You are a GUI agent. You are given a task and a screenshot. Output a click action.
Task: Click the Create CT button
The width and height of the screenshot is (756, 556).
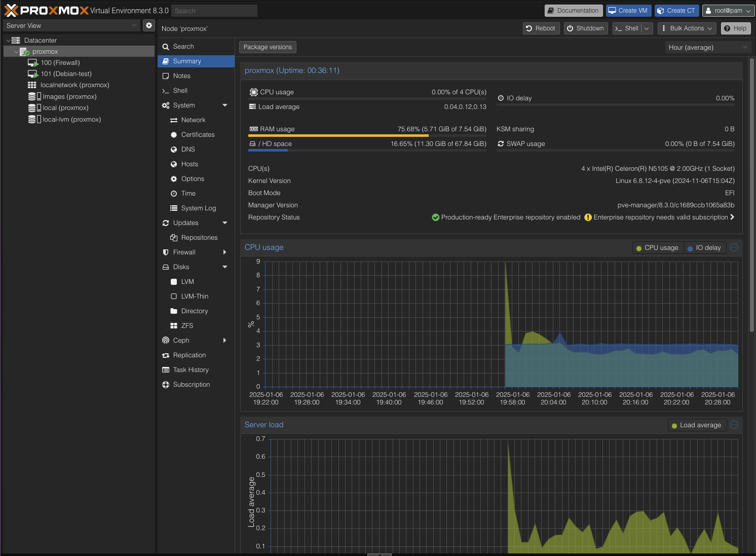pyautogui.click(x=676, y=11)
